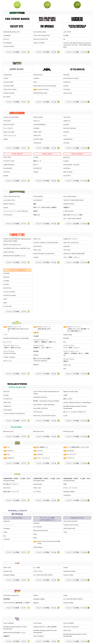The height and width of the screenshot is (644, 95).
Task: Click the White Stage logo
Action: click(17, 63)
